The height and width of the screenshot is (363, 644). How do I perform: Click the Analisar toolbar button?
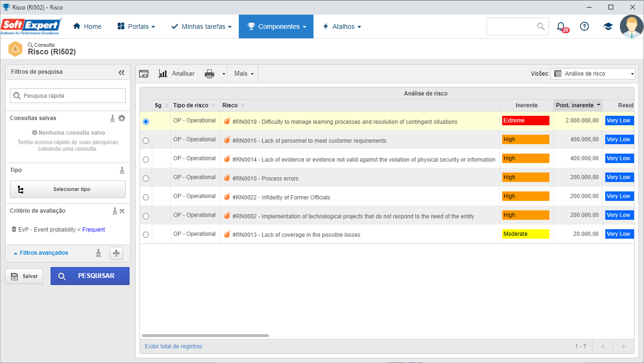click(177, 74)
